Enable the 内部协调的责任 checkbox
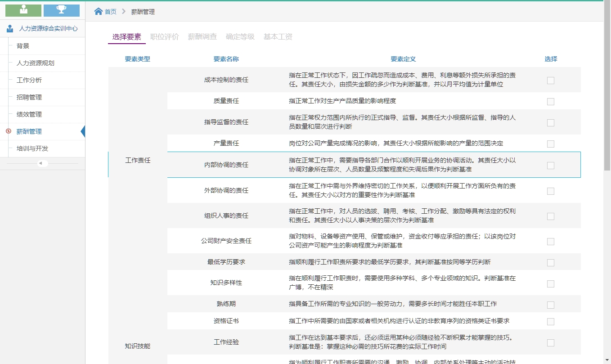This screenshot has width=611, height=364. coord(550,166)
